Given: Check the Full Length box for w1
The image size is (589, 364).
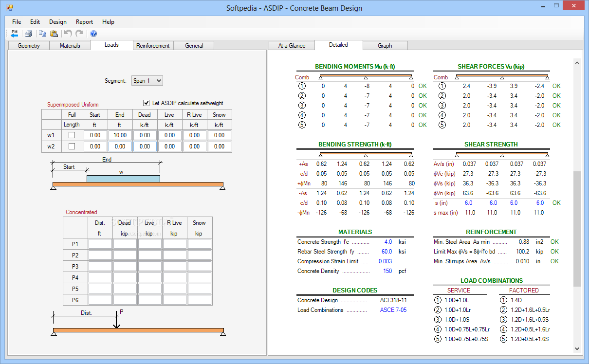Looking at the screenshot, I should point(72,135).
